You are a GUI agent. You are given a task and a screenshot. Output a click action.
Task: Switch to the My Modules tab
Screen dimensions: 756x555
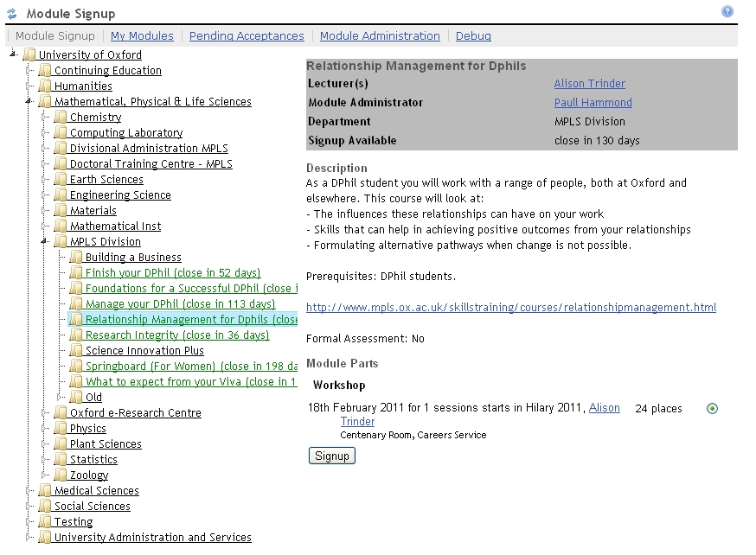point(142,36)
